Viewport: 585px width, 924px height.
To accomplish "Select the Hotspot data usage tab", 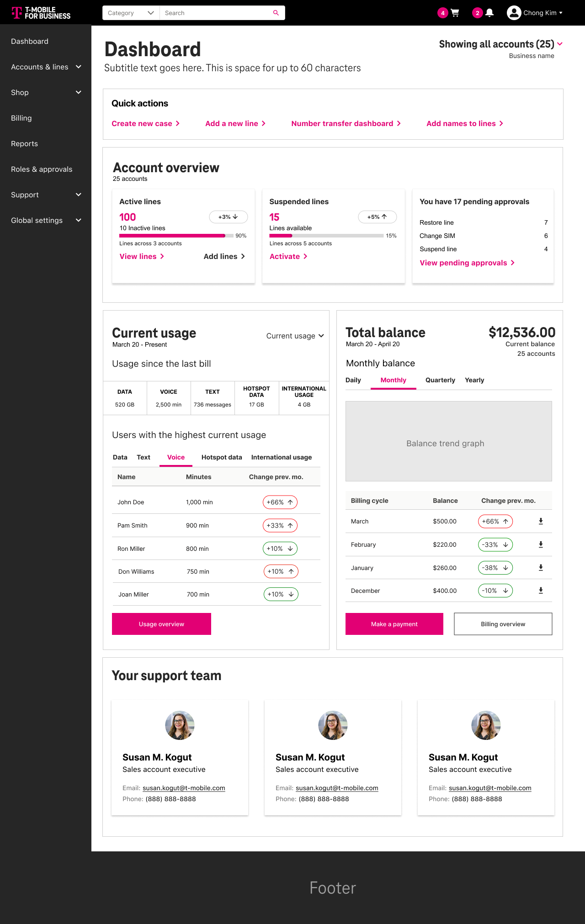I will pos(222,457).
